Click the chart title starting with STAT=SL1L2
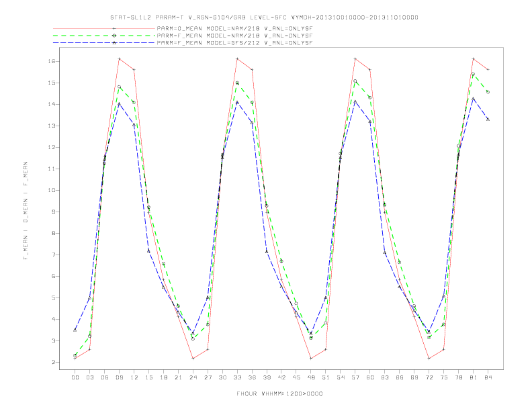Screen dimensions: 532x411 [264, 17]
